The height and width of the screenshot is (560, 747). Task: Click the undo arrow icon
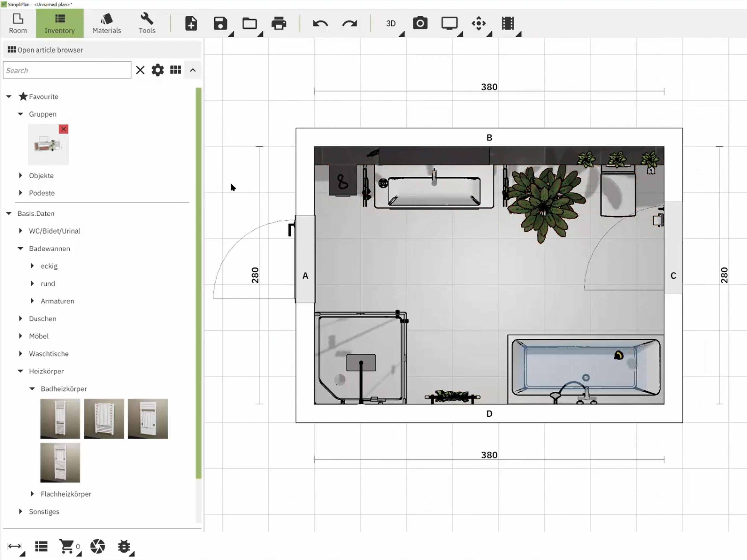[320, 24]
